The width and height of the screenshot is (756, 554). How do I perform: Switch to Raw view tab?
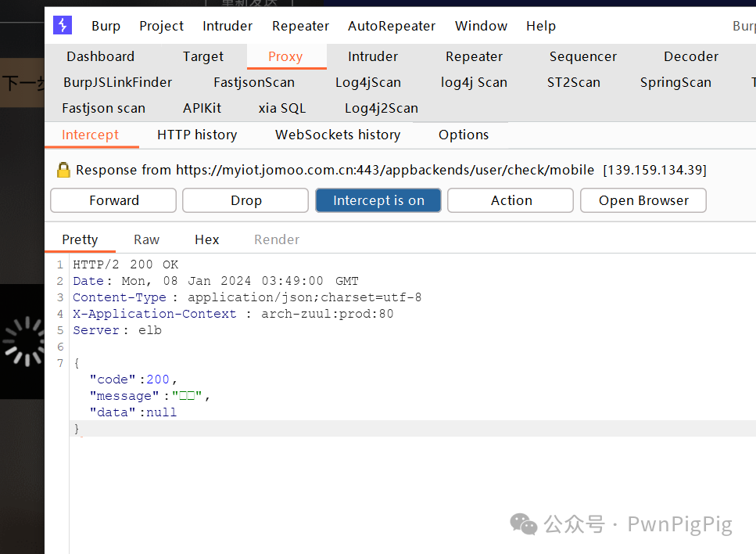click(x=146, y=240)
